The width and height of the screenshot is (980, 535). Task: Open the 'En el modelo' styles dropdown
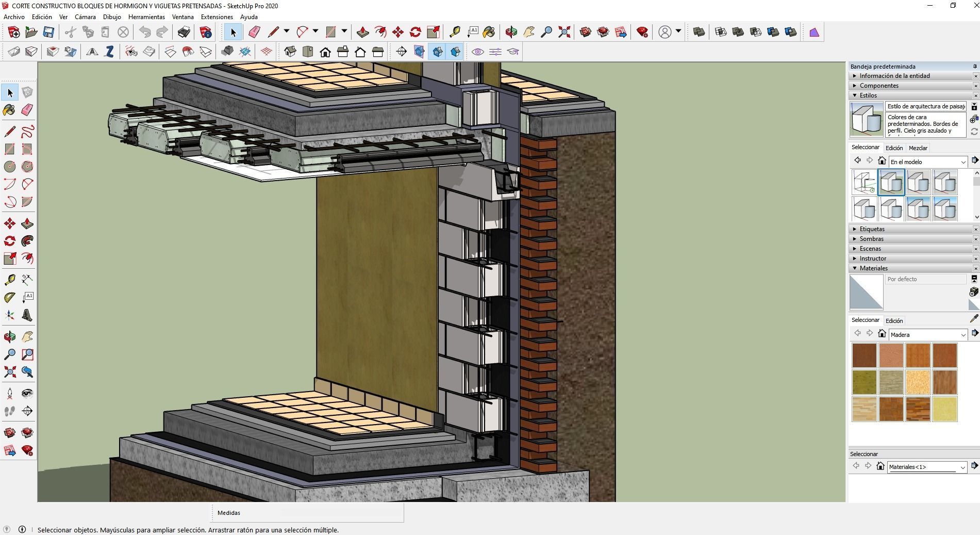[927, 162]
